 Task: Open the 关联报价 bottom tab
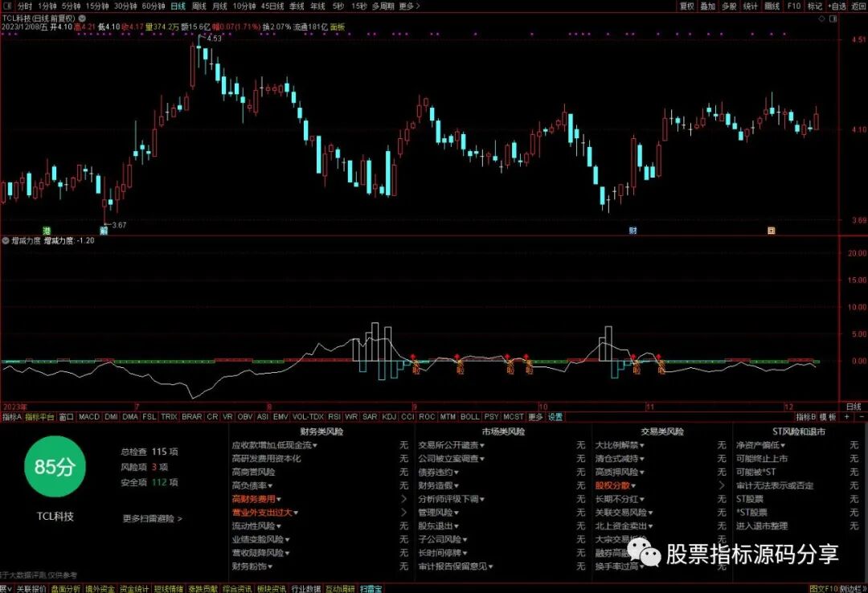[31, 588]
